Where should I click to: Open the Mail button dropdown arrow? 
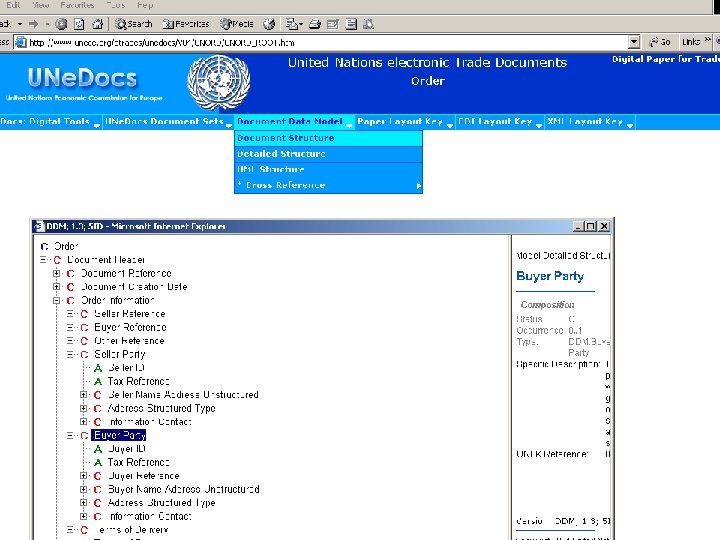point(301,24)
